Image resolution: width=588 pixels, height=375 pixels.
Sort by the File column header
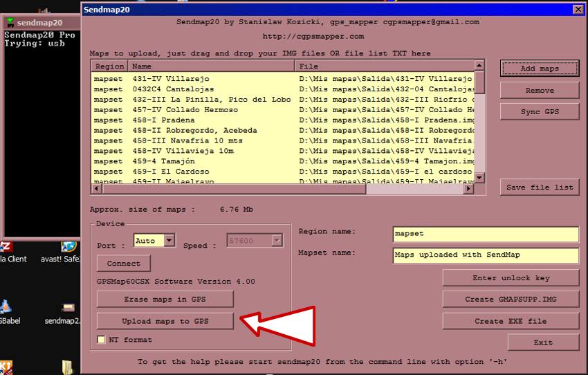(385, 66)
